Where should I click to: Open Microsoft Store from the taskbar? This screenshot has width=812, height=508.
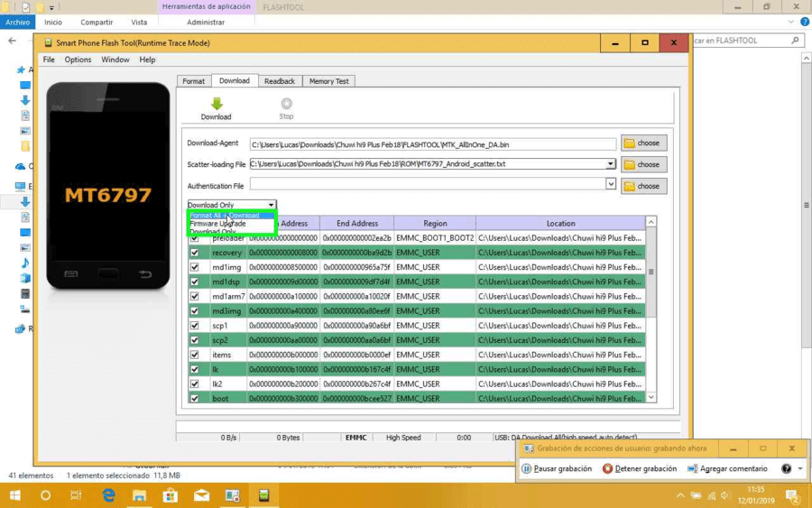[x=171, y=495]
